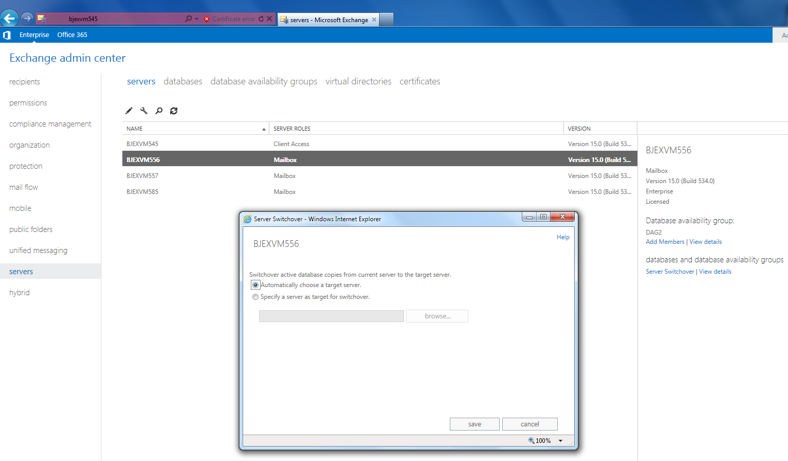This screenshot has width=788, height=461.
Task: Close the Server Switchover dialog window
Action: pos(562,217)
